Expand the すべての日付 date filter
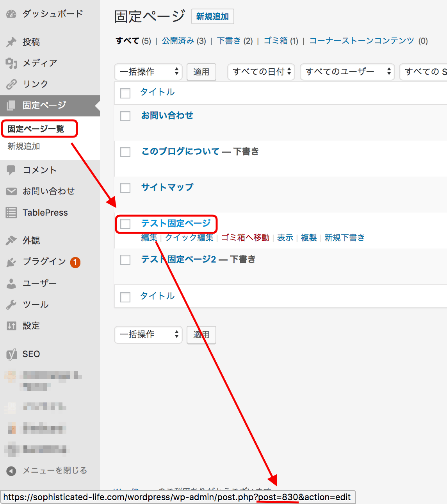 [x=261, y=72]
